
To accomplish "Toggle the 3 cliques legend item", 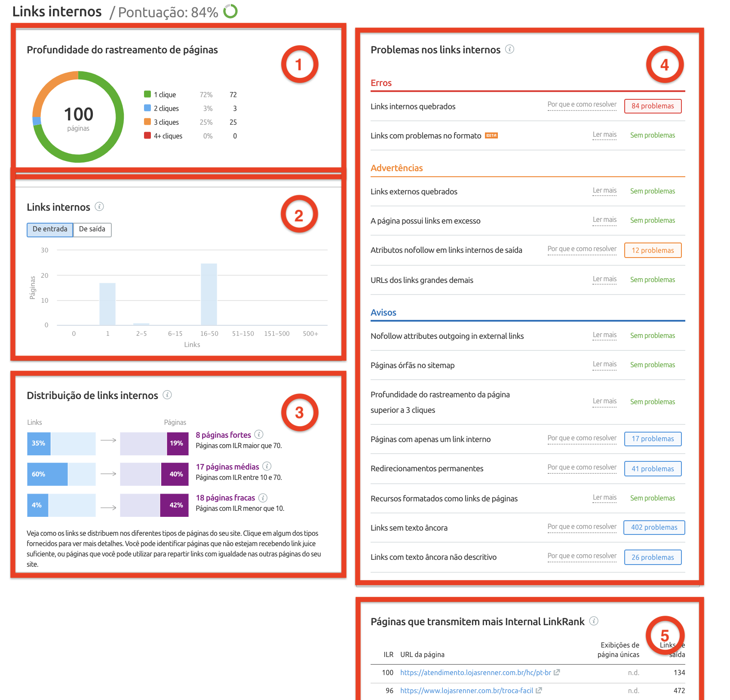I will 165,122.
